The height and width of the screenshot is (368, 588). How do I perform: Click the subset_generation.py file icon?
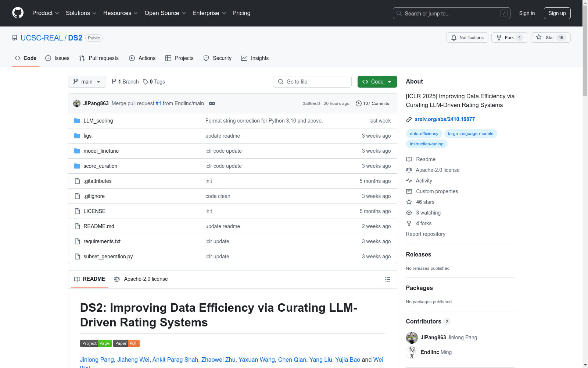click(x=77, y=256)
